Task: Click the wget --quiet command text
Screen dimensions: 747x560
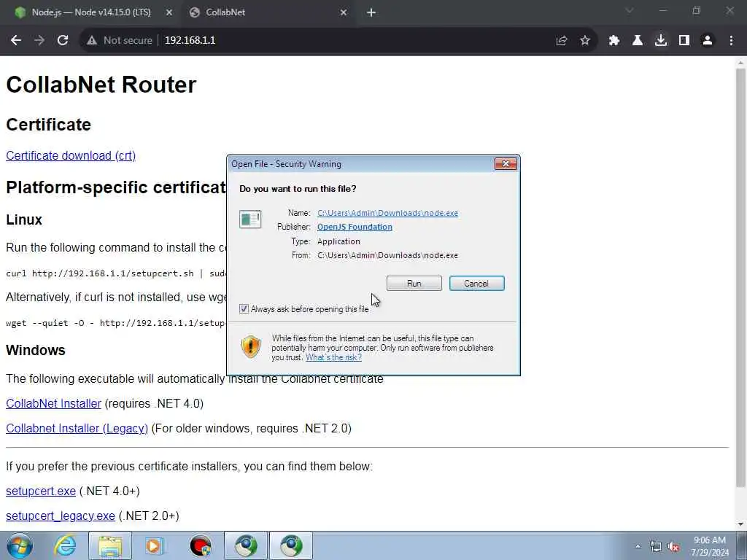Action: click(x=115, y=323)
